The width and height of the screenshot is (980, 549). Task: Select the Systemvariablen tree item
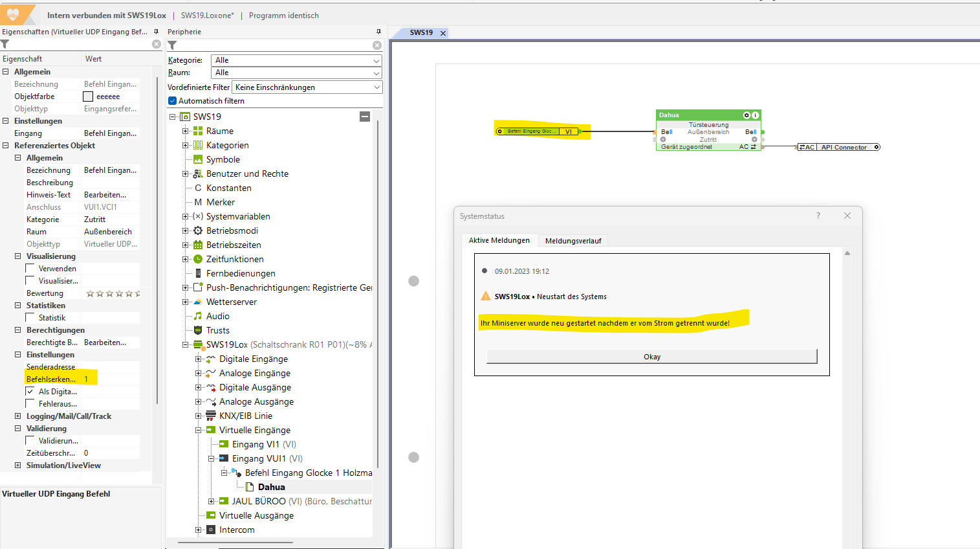(238, 216)
